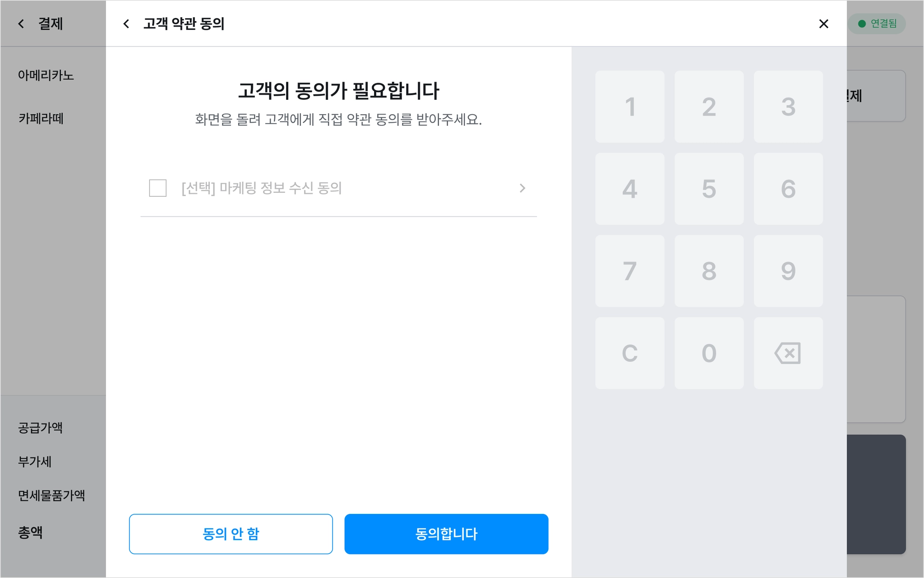Tap keypad number 5
The width and height of the screenshot is (924, 578).
pyautogui.click(x=709, y=189)
